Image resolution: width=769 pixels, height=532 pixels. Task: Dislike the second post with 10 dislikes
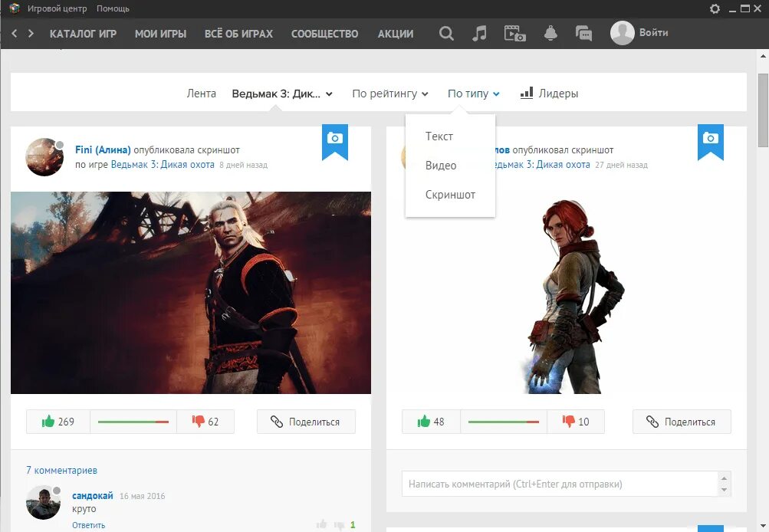point(576,422)
